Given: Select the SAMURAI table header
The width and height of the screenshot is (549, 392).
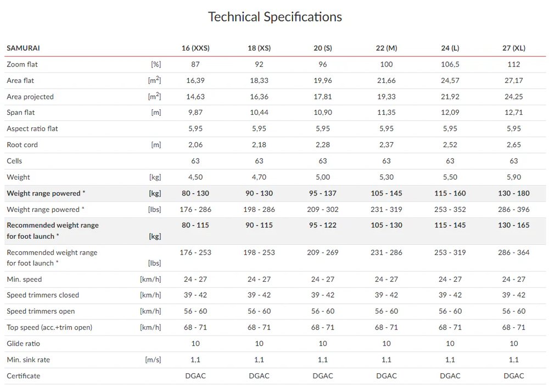Looking at the screenshot, I should click(x=23, y=48).
